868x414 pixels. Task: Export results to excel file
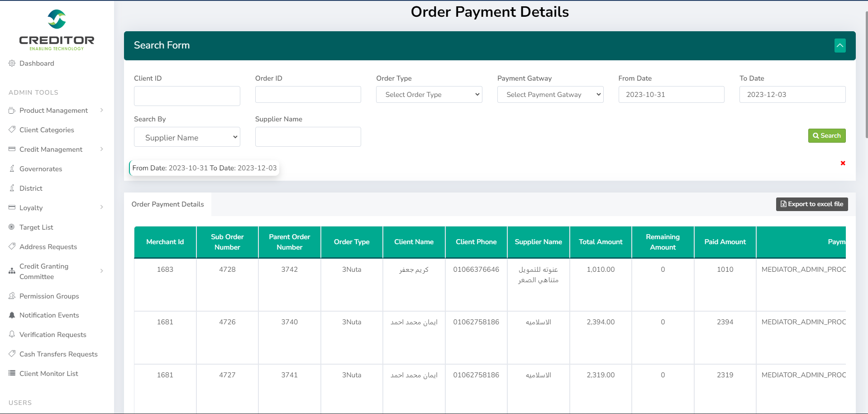(811, 204)
